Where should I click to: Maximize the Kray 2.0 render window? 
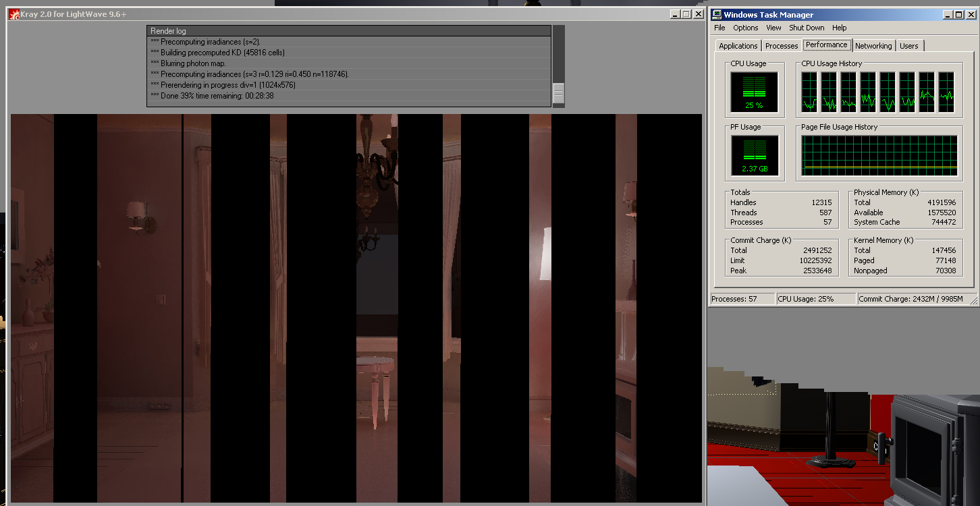pyautogui.click(x=686, y=14)
